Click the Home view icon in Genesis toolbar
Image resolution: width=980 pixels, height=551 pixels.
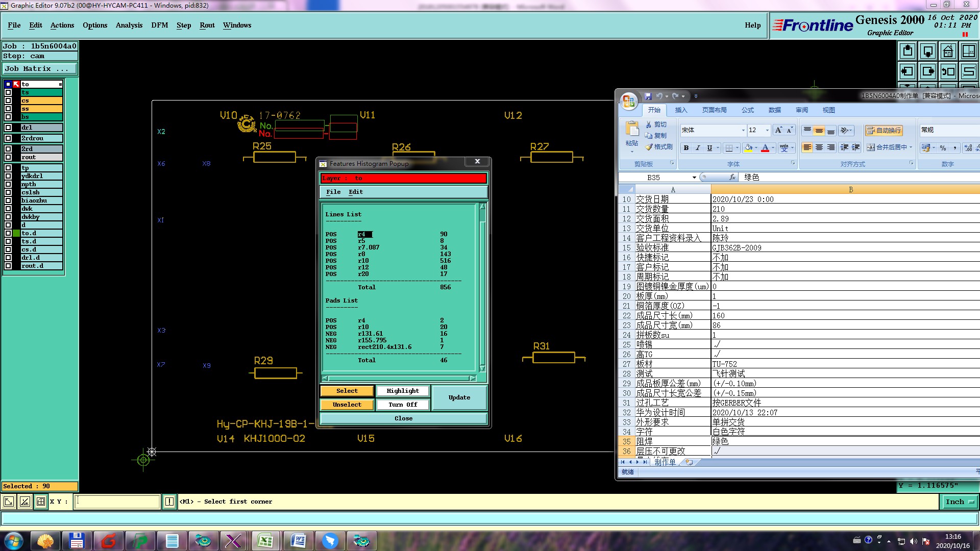[x=948, y=51]
